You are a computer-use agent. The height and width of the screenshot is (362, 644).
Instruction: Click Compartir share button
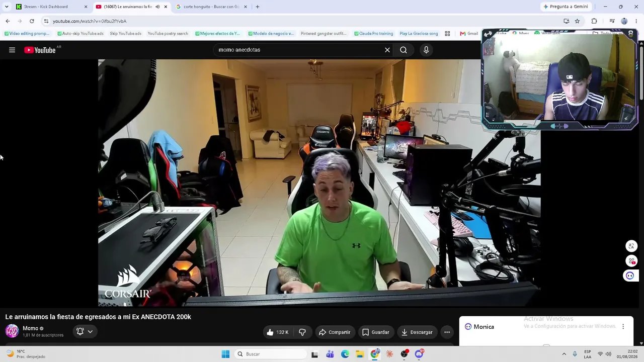[x=334, y=332]
